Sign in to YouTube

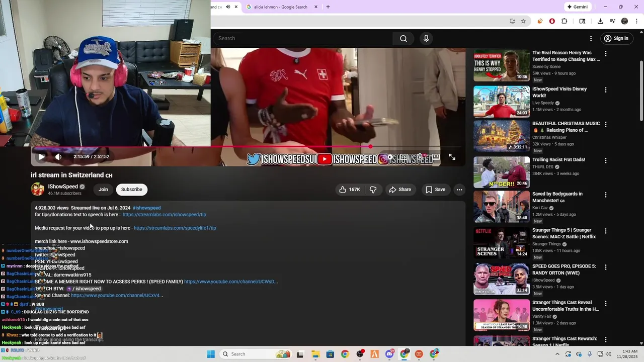pyautogui.click(x=616, y=39)
